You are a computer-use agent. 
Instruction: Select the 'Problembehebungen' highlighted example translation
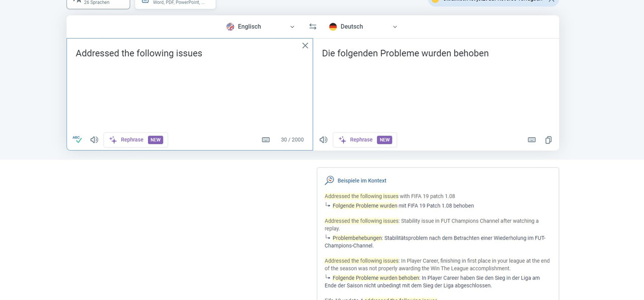point(357,238)
